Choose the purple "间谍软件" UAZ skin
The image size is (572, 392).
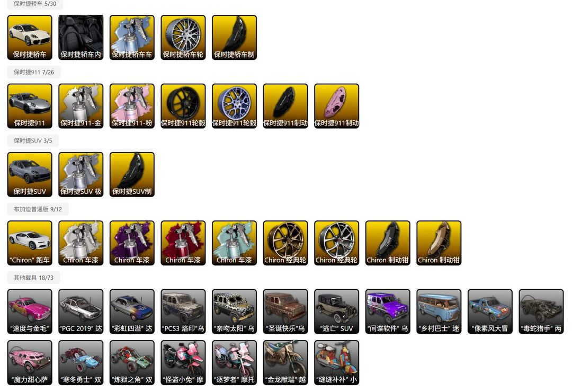[x=388, y=311]
